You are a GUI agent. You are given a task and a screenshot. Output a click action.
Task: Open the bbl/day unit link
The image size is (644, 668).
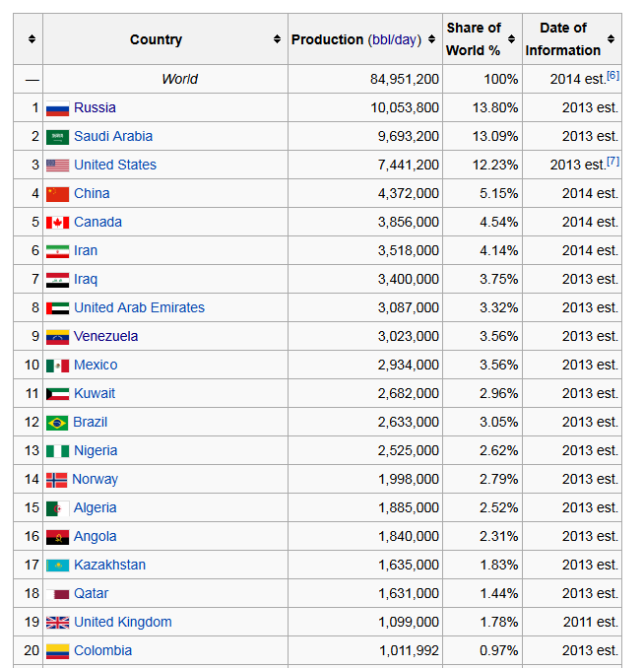pos(394,39)
